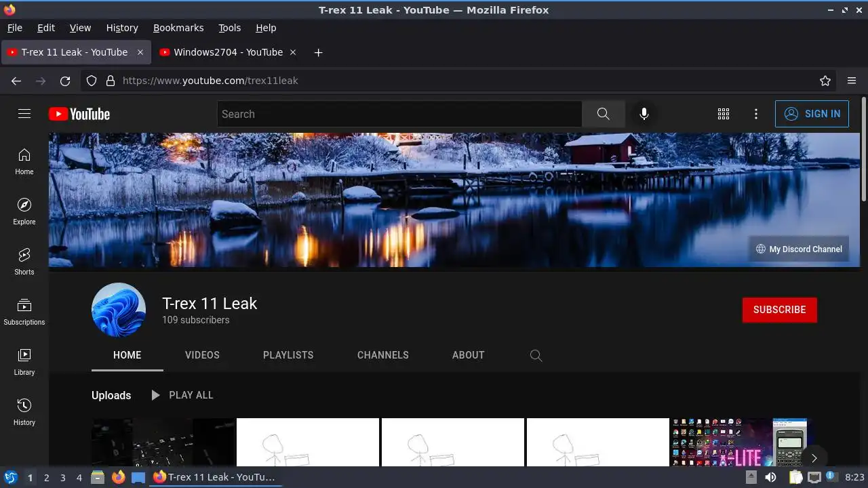Click the tracking protection shield icon
This screenshot has height=488, width=868.
[92, 81]
